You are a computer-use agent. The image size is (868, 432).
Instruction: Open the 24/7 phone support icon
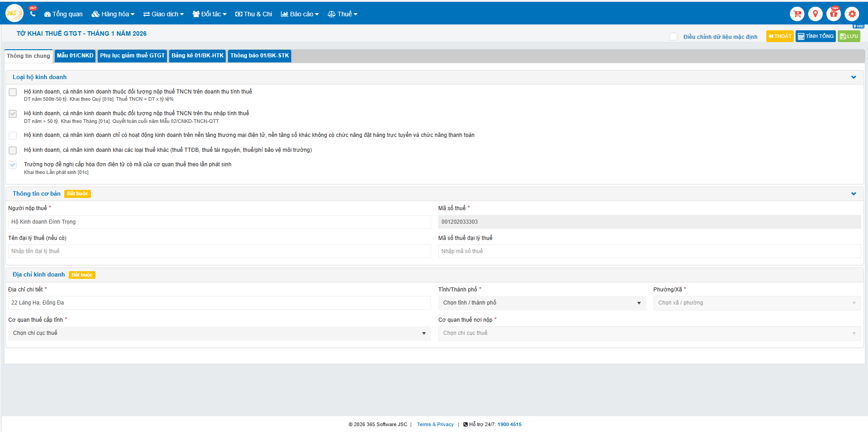[33, 14]
